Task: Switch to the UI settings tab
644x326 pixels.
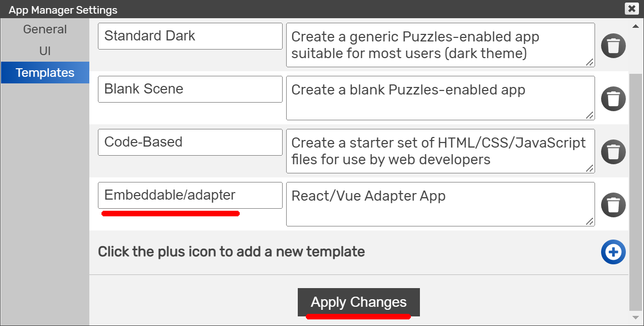Action: pyautogui.click(x=45, y=51)
